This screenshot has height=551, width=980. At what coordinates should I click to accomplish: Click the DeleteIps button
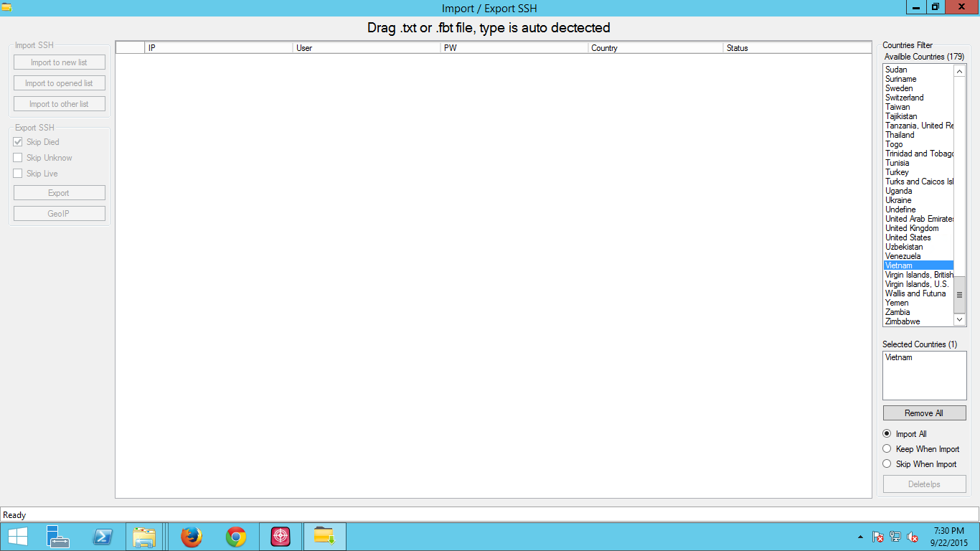pyautogui.click(x=924, y=484)
